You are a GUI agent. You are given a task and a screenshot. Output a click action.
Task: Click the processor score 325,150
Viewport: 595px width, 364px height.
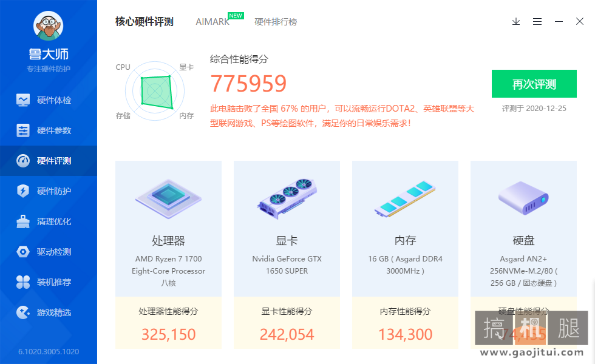(x=169, y=334)
